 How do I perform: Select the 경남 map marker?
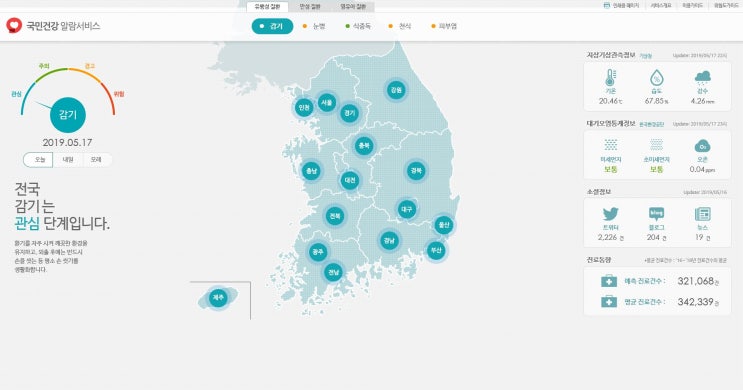389,241
